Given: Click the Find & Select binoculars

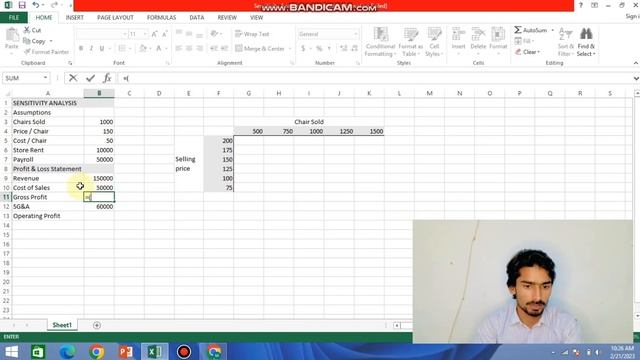Looking at the screenshot, I should [x=586, y=34].
